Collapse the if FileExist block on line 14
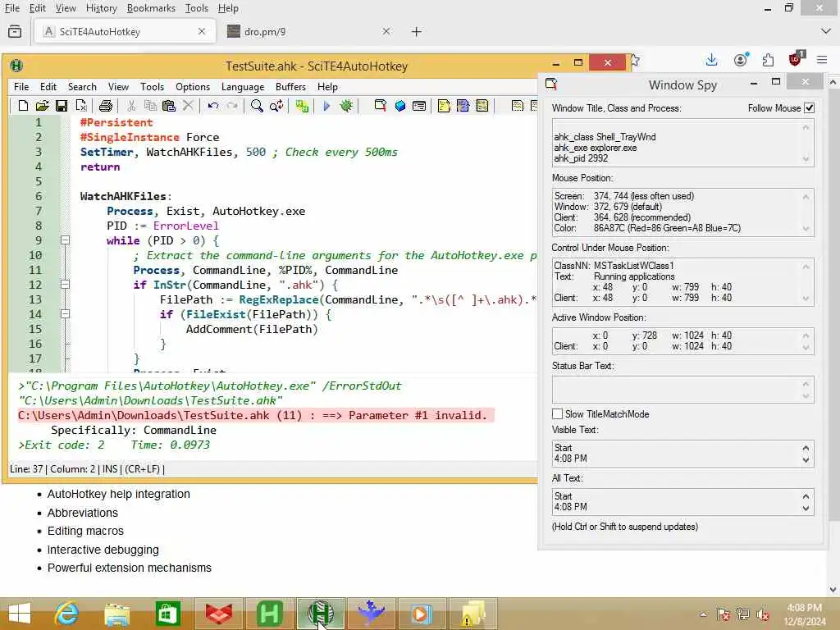The image size is (840, 630). 65,314
